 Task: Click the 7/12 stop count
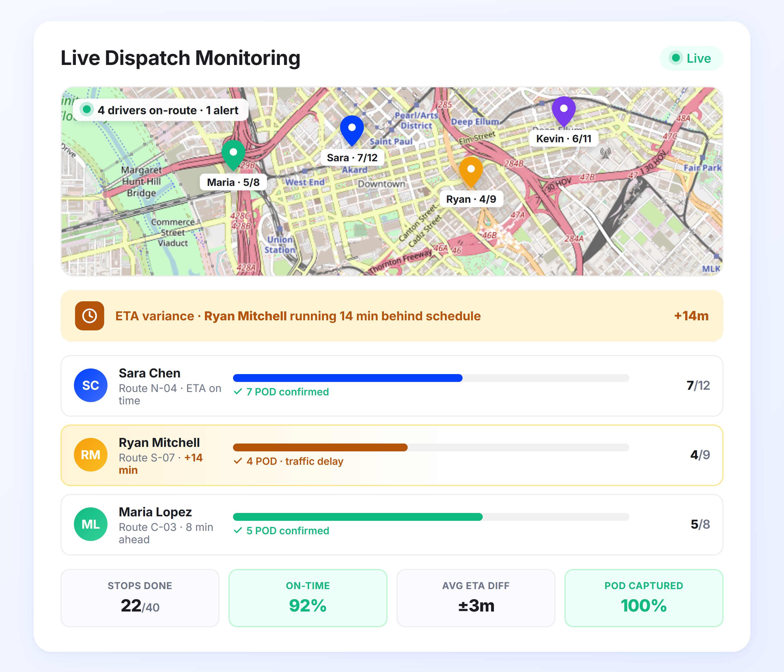698,385
